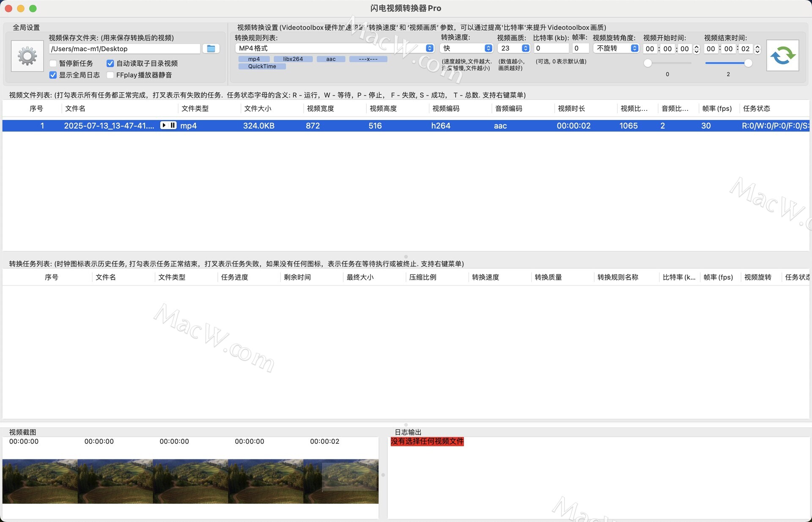The width and height of the screenshot is (812, 522).
Task: Click the end time hours field
Action: click(711, 49)
